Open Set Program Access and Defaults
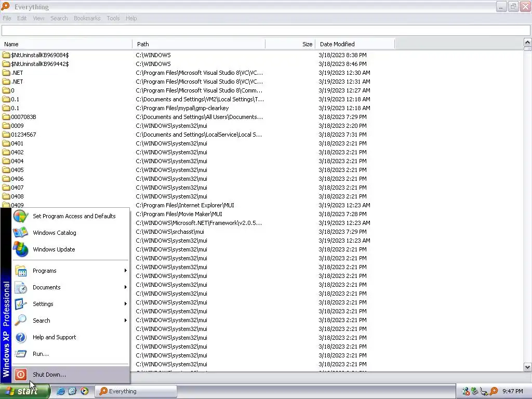 point(71,216)
